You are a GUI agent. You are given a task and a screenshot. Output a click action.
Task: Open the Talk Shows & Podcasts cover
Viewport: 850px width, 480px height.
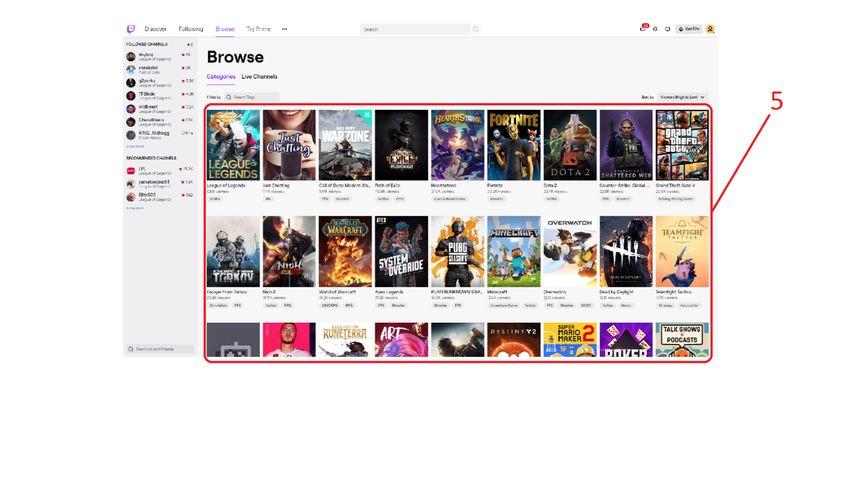click(682, 340)
